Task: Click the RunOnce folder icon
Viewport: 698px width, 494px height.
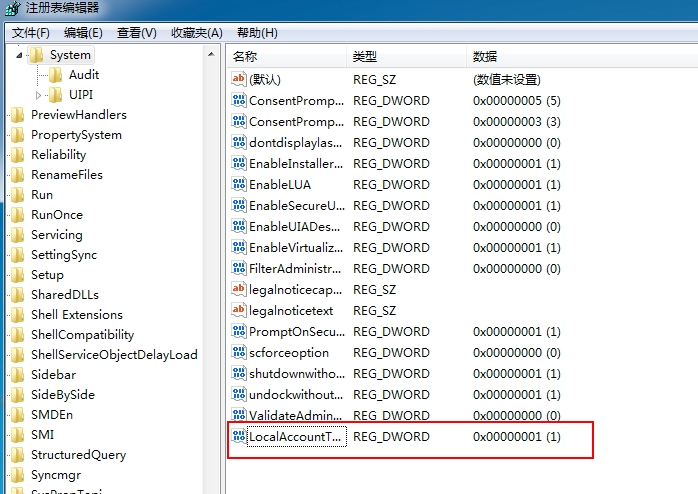Action: tap(17, 215)
